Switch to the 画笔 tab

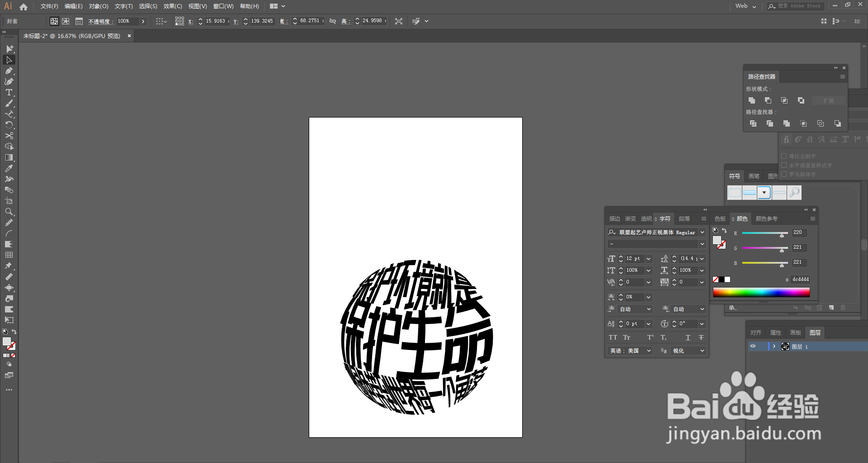pyautogui.click(x=754, y=176)
